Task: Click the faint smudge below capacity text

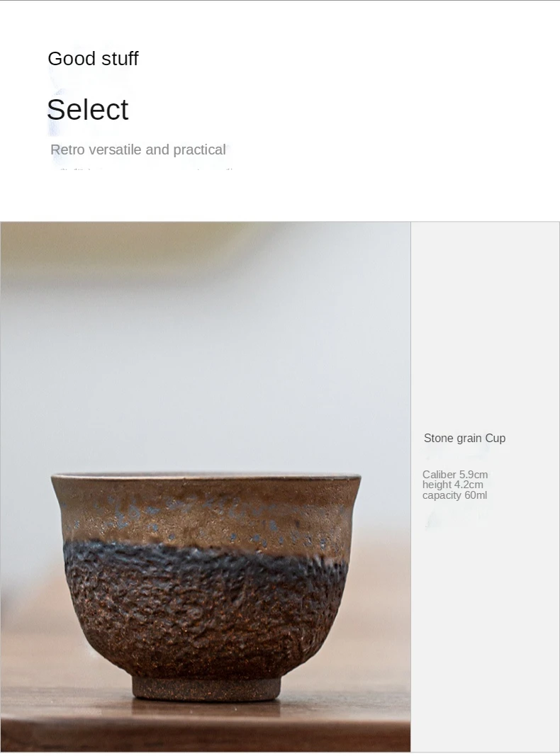Action: click(x=454, y=519)
